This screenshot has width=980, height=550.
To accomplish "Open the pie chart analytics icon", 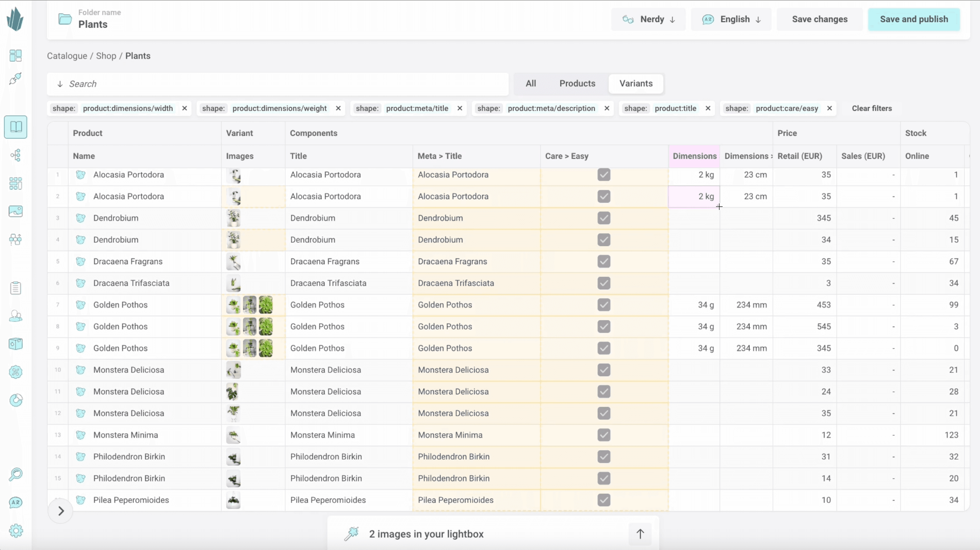I will click(x=16, y=400).
